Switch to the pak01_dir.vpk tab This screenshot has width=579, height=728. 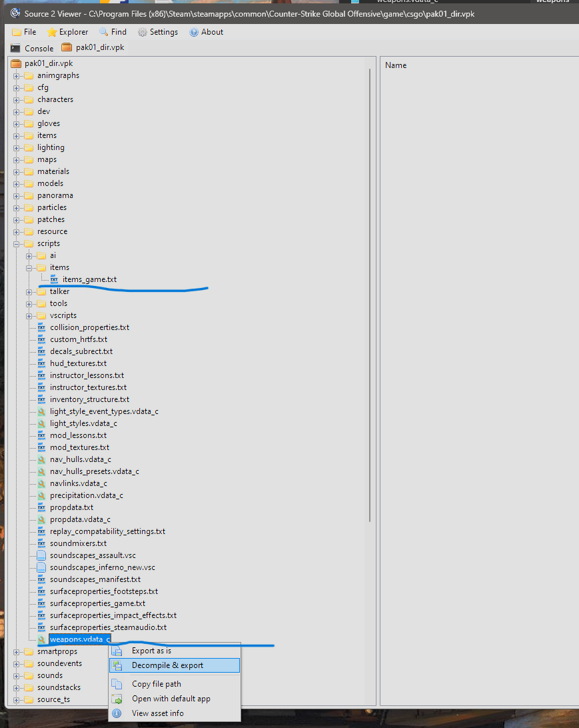point(93,47)
